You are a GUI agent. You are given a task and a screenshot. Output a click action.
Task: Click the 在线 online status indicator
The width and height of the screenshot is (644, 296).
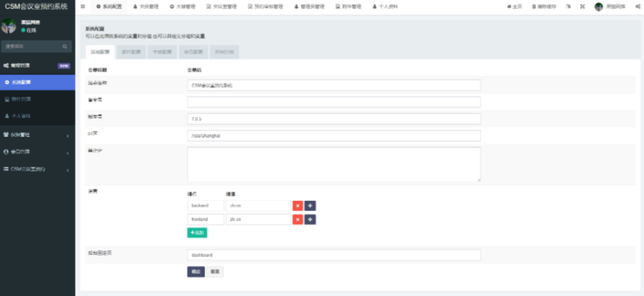click(28, 30)
